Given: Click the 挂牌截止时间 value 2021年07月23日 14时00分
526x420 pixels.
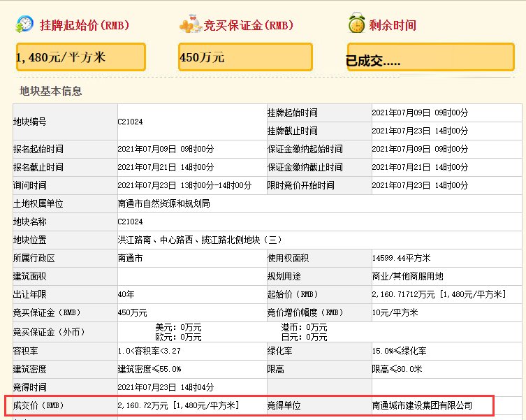Looking at the screenshot, I should [420, 131].
